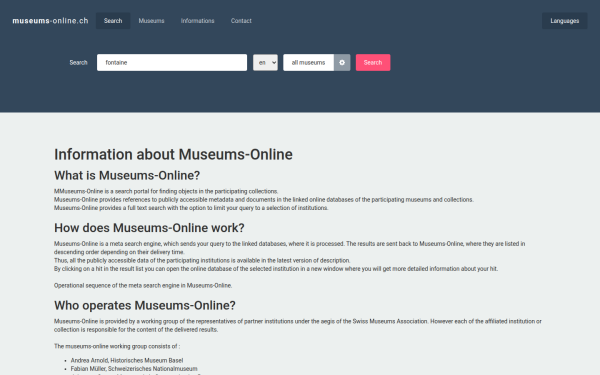The width and height of the screenshot is (600, 375).
Task: Click 'Museums-Online provides a full text search' sentence
Action: (x=191, y=208)
